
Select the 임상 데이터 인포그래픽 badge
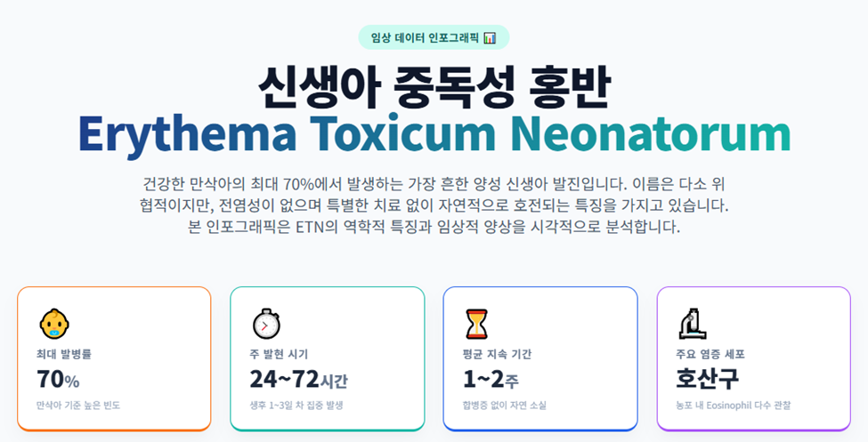[x=434, y=37]
